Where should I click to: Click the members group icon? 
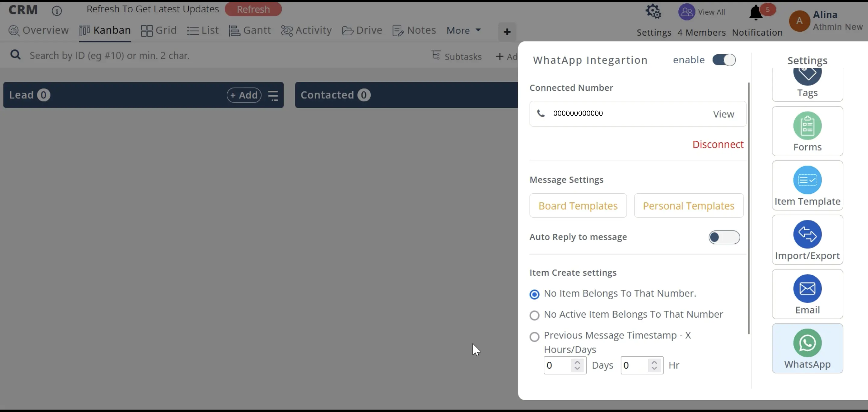coord(686,12)
